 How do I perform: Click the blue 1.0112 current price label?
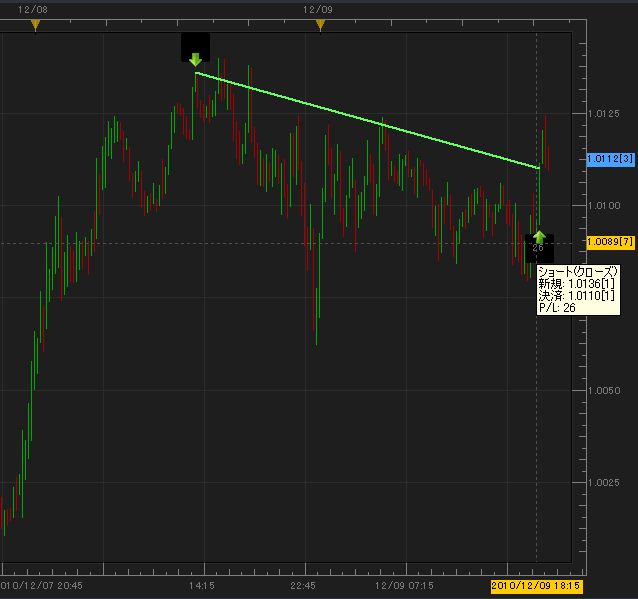click(x=610, y=158)
